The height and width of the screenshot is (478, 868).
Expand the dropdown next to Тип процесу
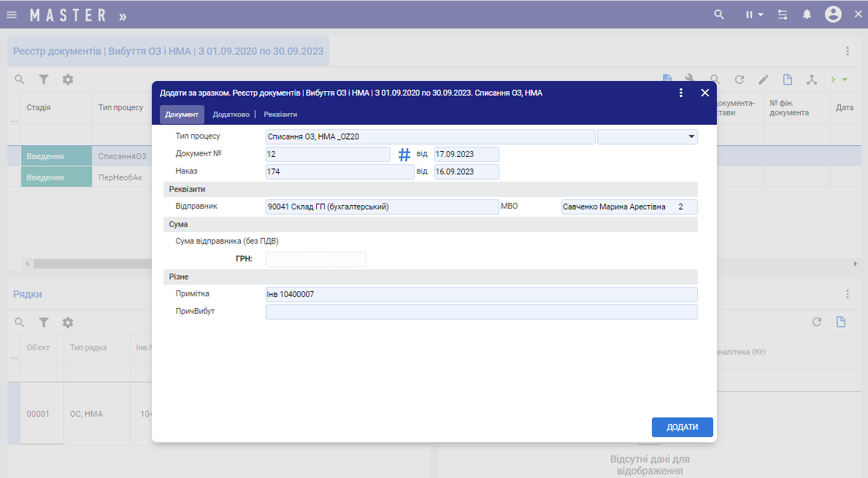coord(691,136)
